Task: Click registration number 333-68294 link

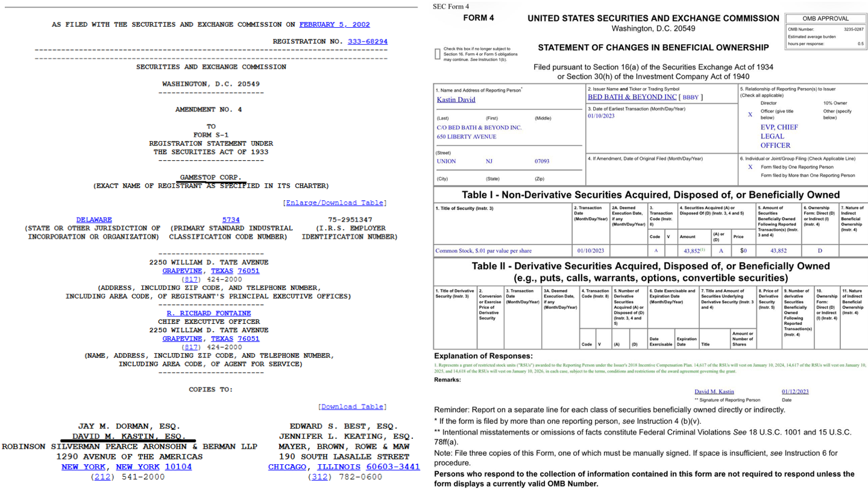Action: click(368, 42)
